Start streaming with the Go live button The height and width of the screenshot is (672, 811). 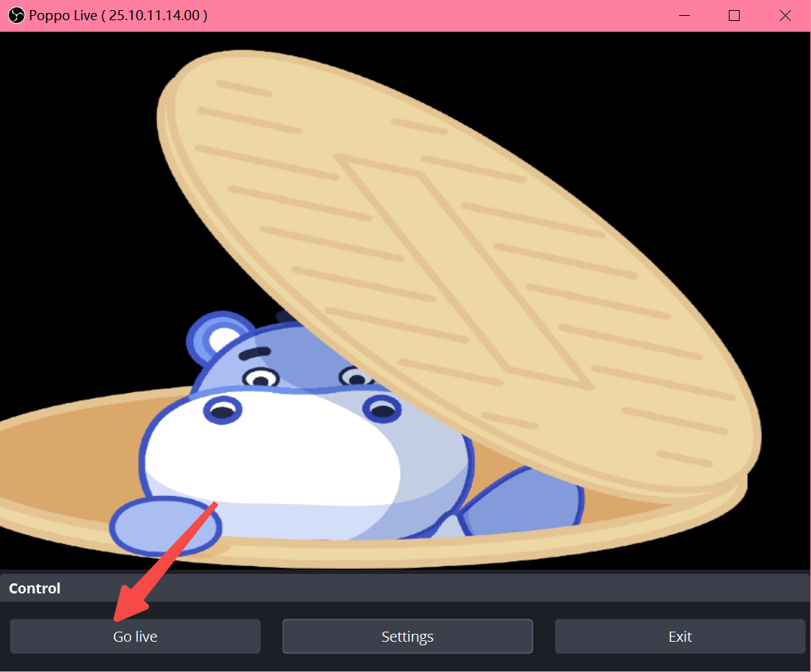coord(135,636)
